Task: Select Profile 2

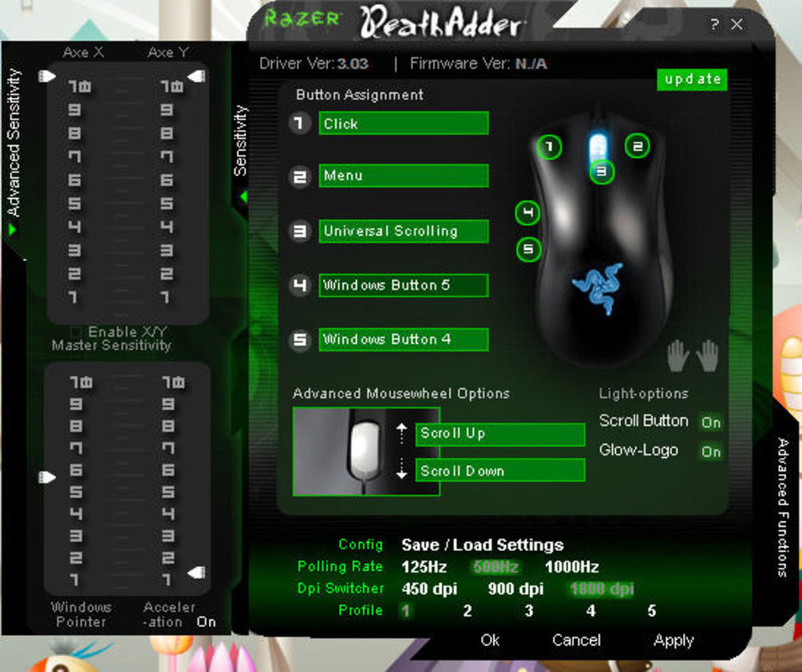Action: (x=467, y=610)
